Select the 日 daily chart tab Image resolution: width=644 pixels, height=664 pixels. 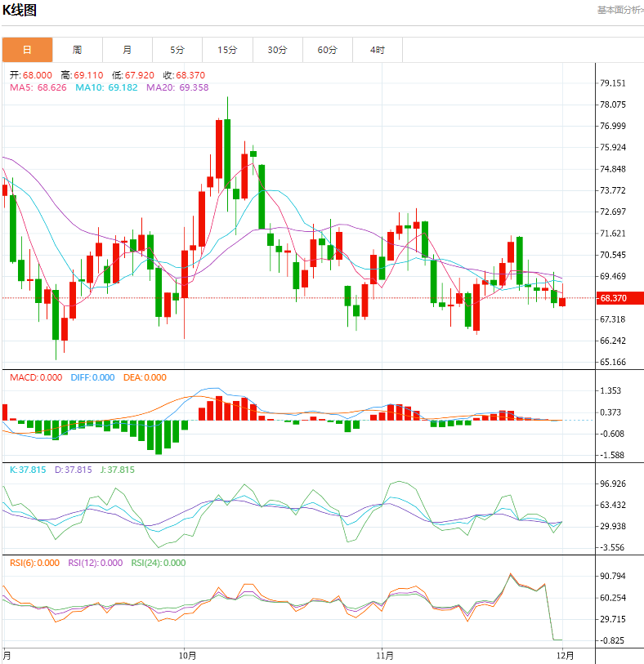[27, 50]
